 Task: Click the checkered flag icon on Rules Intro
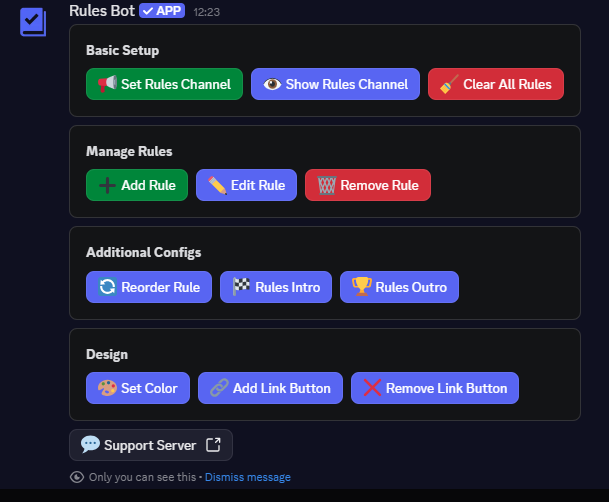point(241,287)
